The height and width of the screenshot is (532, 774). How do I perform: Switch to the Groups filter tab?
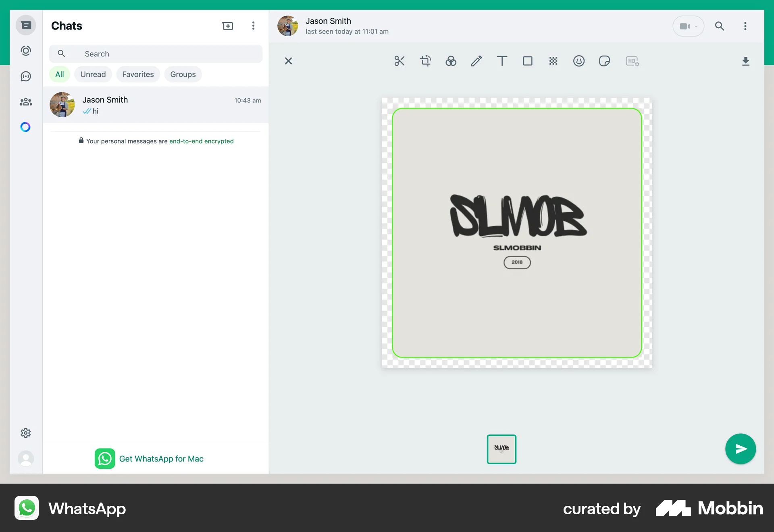[x=183, y=74]
